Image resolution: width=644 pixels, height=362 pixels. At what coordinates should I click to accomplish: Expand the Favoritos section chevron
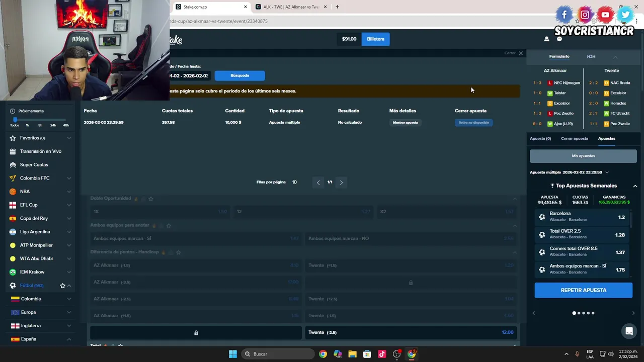[69, 138]
